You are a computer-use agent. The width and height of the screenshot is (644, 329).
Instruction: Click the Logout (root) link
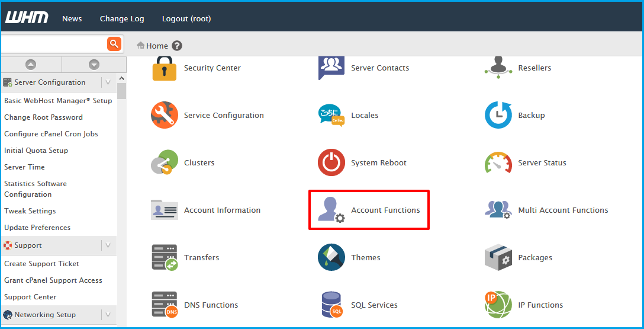tap(186, 18)
